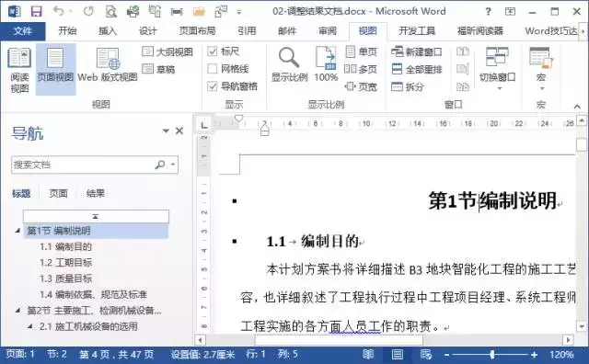Click the Redo icon in quick access toolbar

[x=88, y=12]
